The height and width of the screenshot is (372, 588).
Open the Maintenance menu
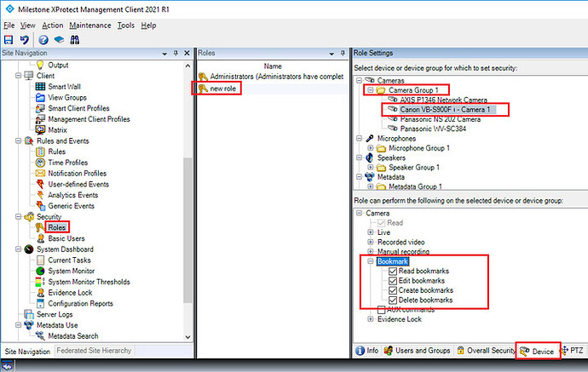tap(90, 26)
